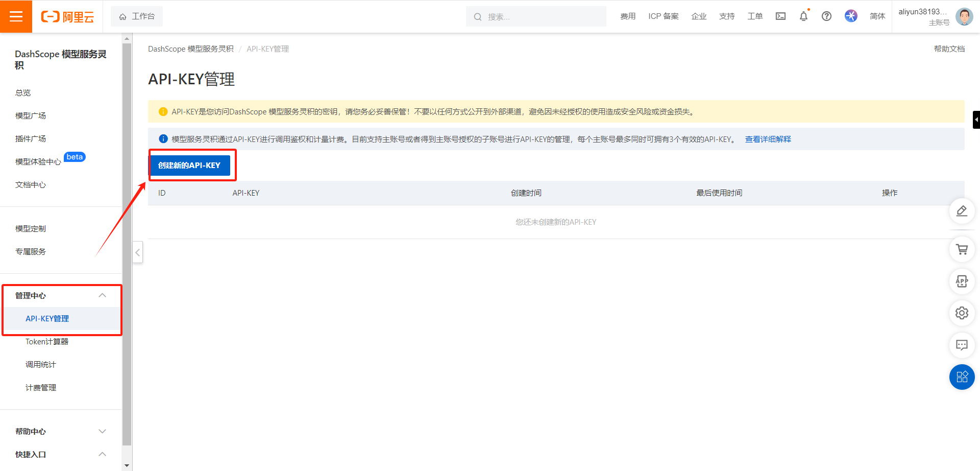Focus the top search box

pos(536,16)
